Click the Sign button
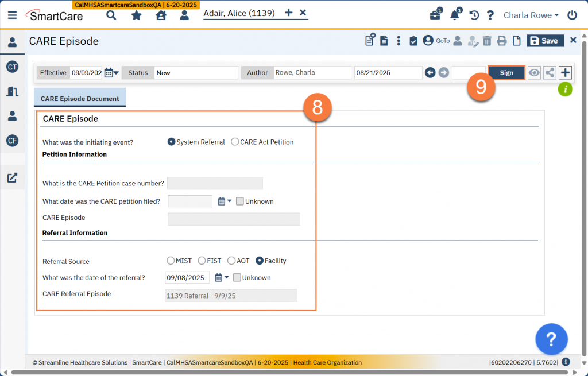The height and width of the screenshot is (376, 588). point(506,73)
